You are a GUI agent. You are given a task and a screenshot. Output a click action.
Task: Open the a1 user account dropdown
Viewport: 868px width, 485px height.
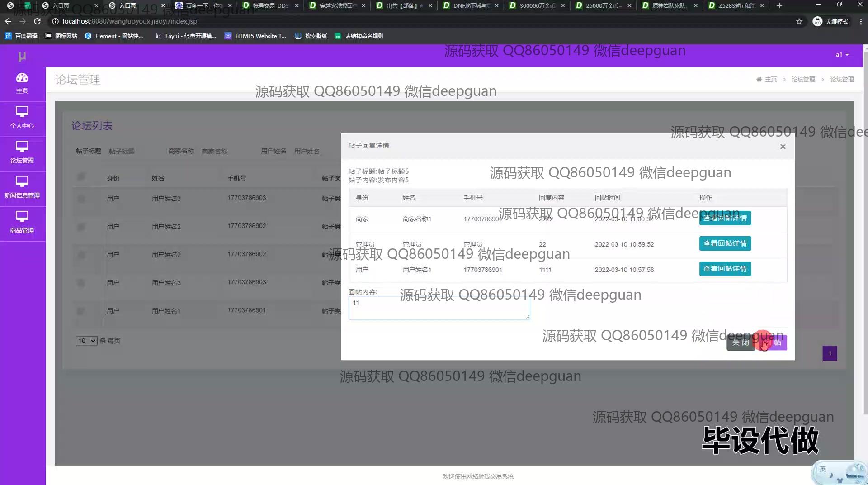coord(842,55)
